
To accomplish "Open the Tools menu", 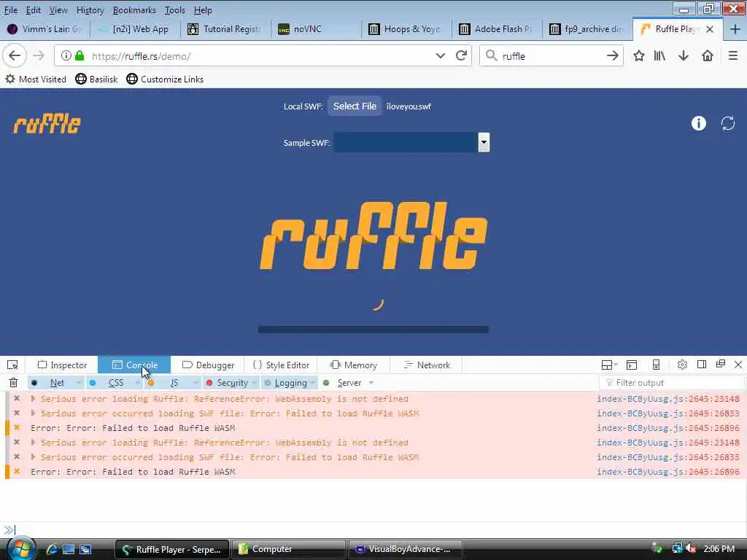I will pyautogui.click(x=175, y=10).
